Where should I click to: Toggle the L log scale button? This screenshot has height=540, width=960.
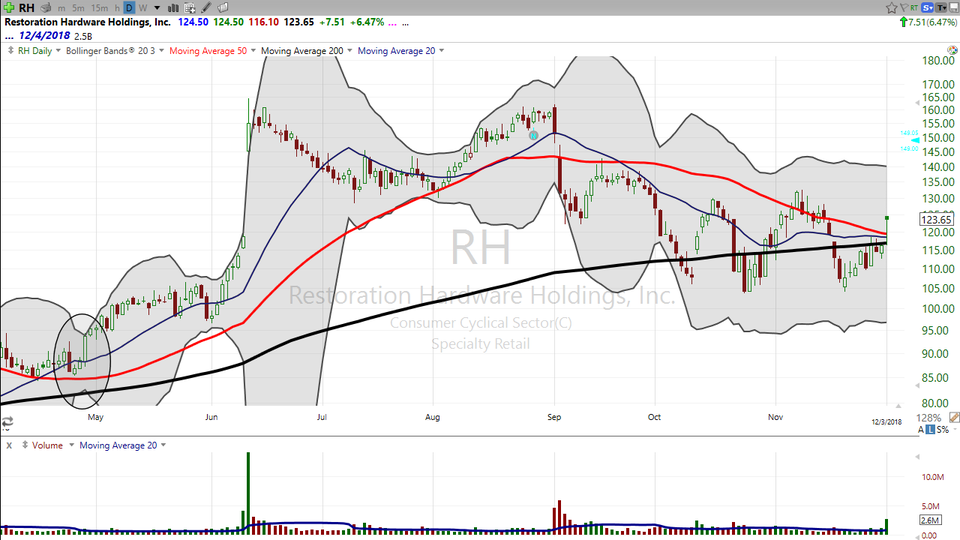(930, 430)
